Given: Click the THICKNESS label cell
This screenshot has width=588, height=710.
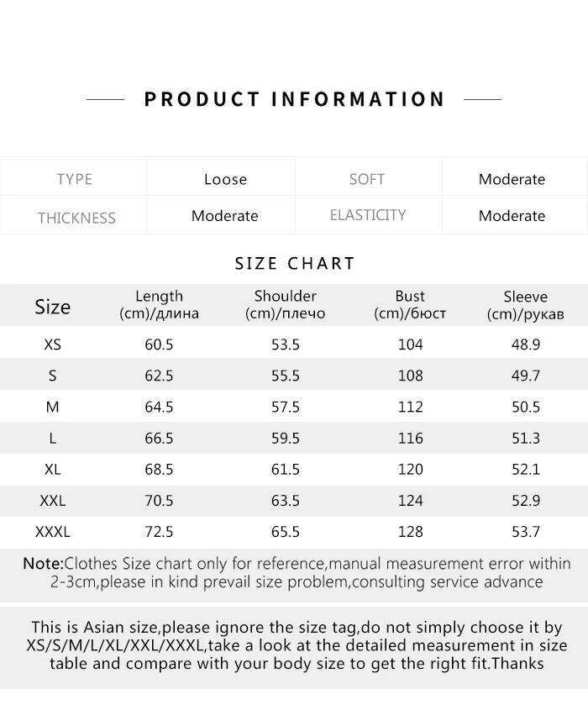Looking at the screenshot, I should [x=76, y=218].
